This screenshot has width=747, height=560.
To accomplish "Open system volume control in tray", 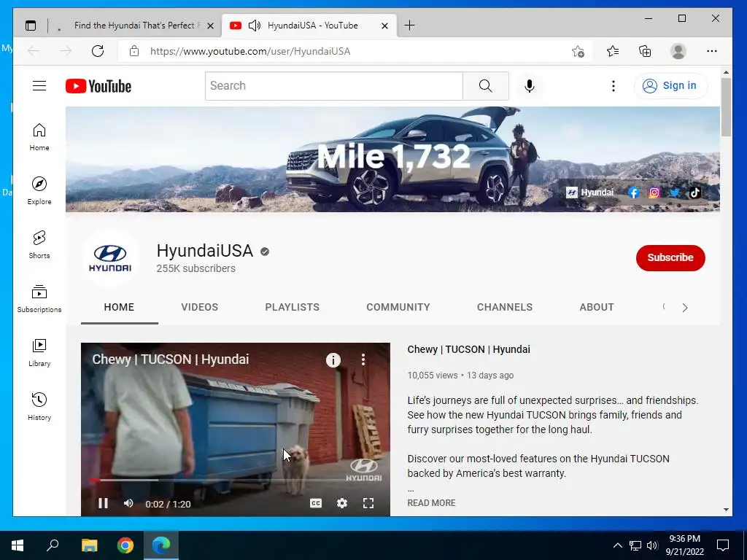I will point(652,545).
